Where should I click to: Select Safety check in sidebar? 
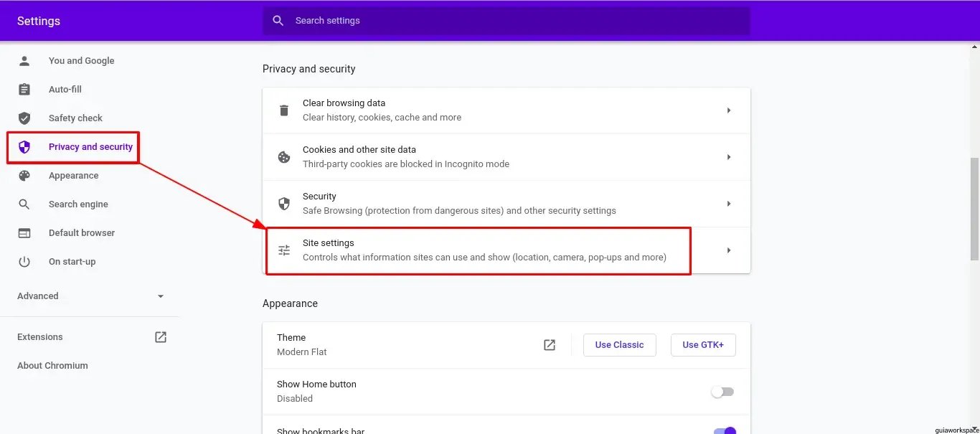pos(75,118)
